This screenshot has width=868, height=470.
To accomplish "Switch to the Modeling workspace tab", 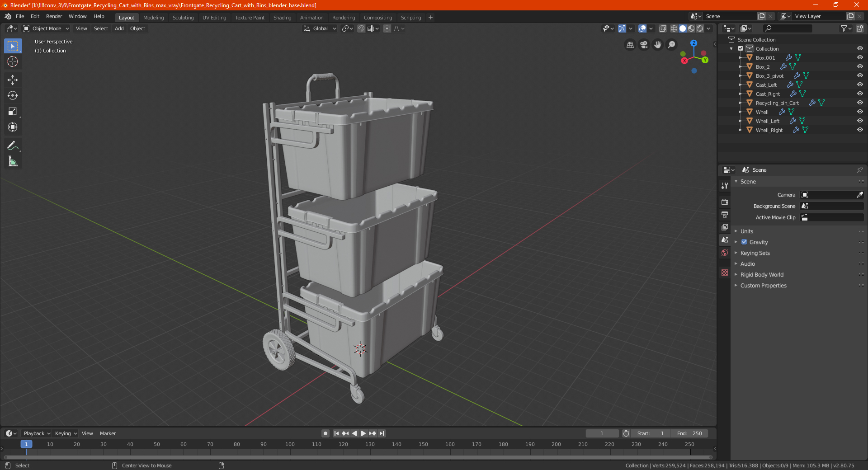I will tap(153, 18).
